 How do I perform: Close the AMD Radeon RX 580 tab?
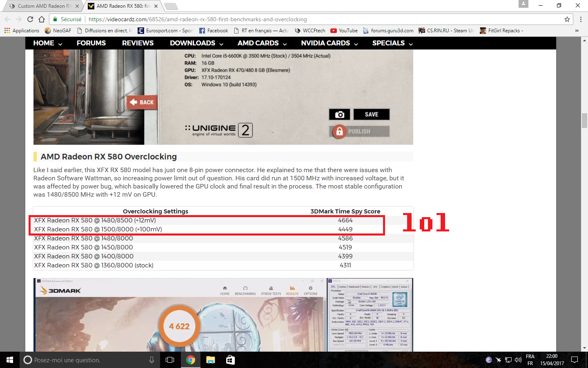156,6
